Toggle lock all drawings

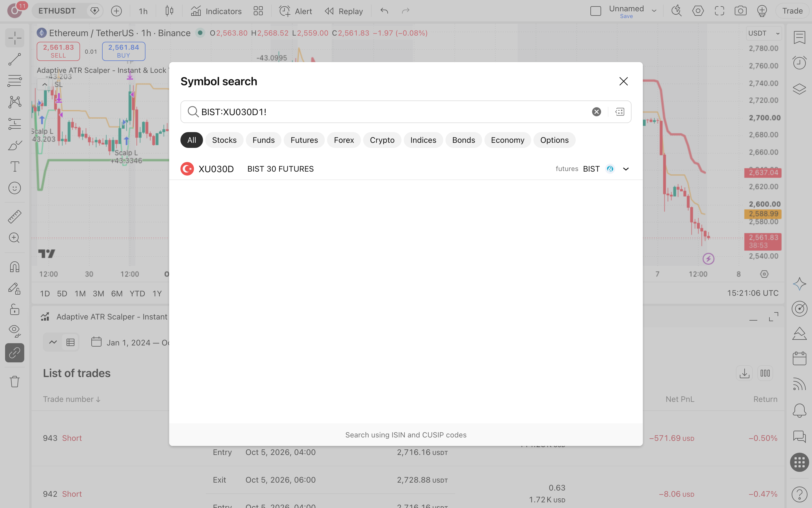14,309
